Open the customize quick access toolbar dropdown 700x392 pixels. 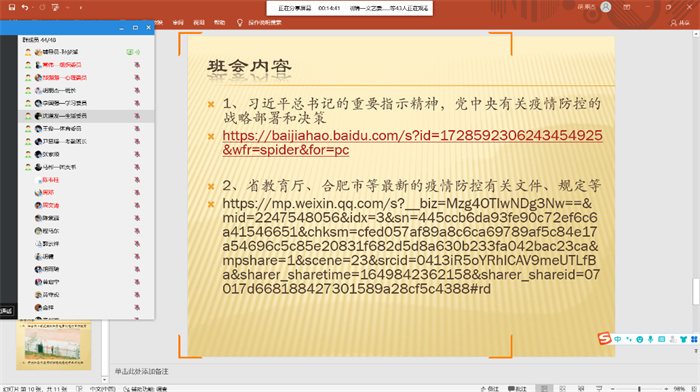80,8
